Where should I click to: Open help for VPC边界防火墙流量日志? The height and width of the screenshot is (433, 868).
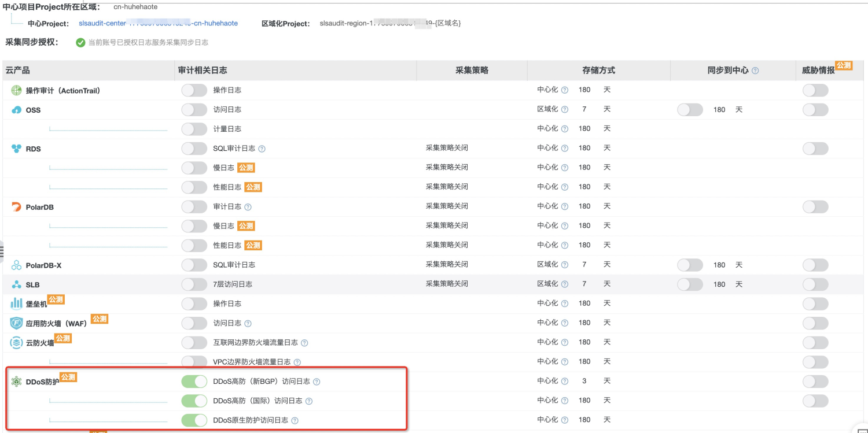297,361
